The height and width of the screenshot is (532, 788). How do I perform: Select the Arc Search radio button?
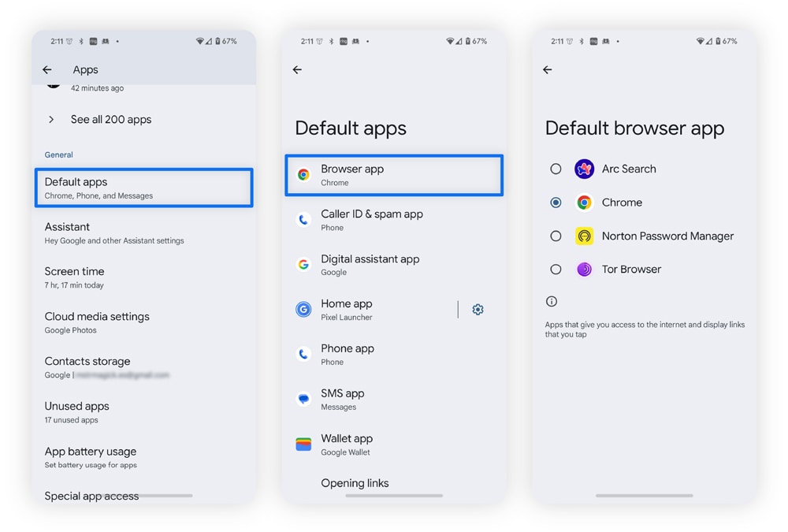[556, 169]
